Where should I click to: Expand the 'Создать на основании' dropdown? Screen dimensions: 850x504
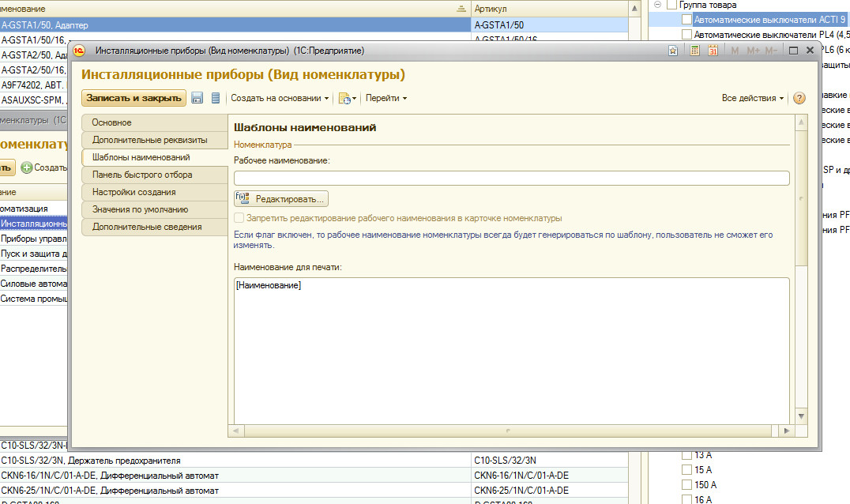280,98
